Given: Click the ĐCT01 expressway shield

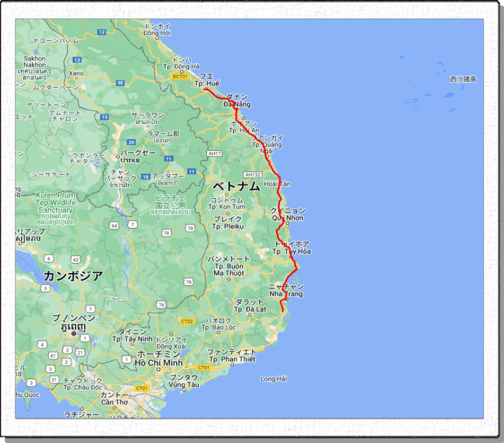Looking at the screenshot, I should pyautogui.click(x=179, y=77).
